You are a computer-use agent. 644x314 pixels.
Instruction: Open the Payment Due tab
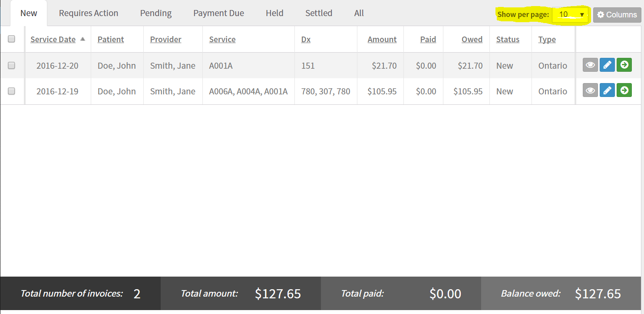[x=218, y=13]
